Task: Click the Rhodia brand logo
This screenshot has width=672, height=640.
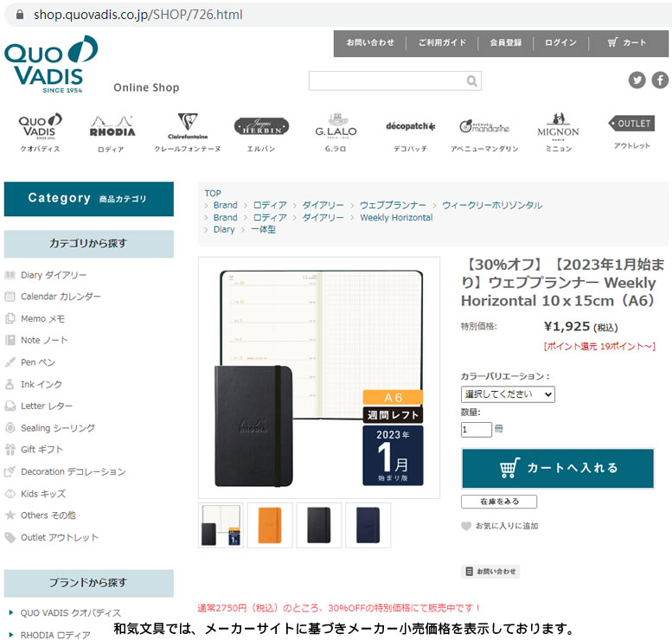Action: point(112,126)
